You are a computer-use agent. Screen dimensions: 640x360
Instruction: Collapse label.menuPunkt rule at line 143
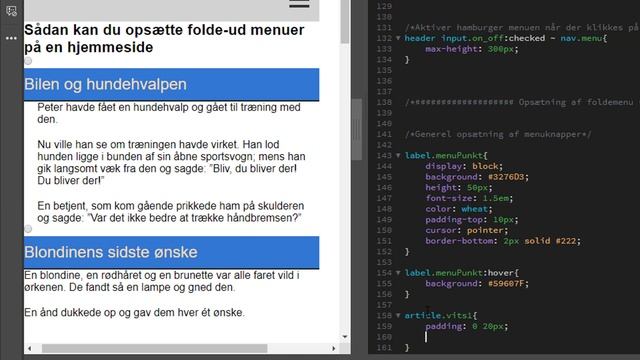(x=398, y=156)
